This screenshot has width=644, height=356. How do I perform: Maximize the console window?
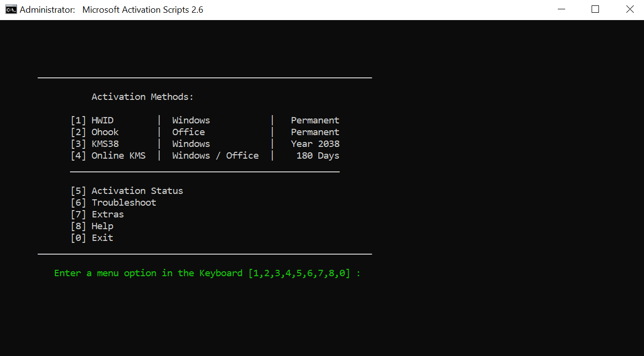[x=595, y=9]
